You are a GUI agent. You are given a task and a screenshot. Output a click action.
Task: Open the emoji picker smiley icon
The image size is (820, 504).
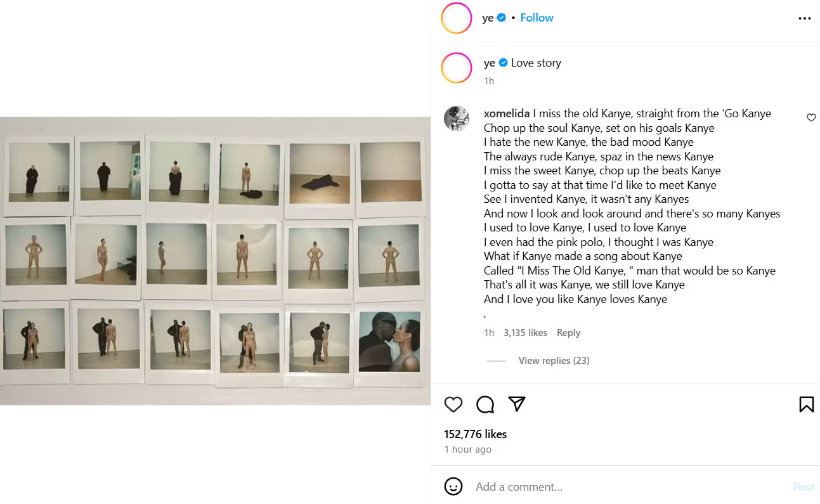453,486
